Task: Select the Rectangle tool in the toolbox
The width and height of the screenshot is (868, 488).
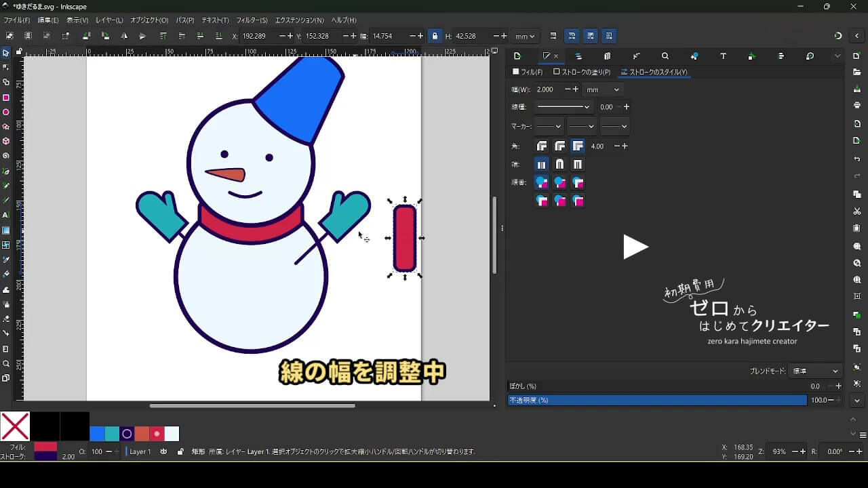Action: pos(6,98)
